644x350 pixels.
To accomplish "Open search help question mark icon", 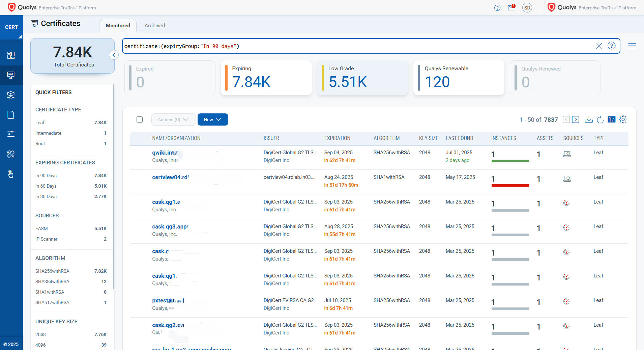I will tap(612, 46).
